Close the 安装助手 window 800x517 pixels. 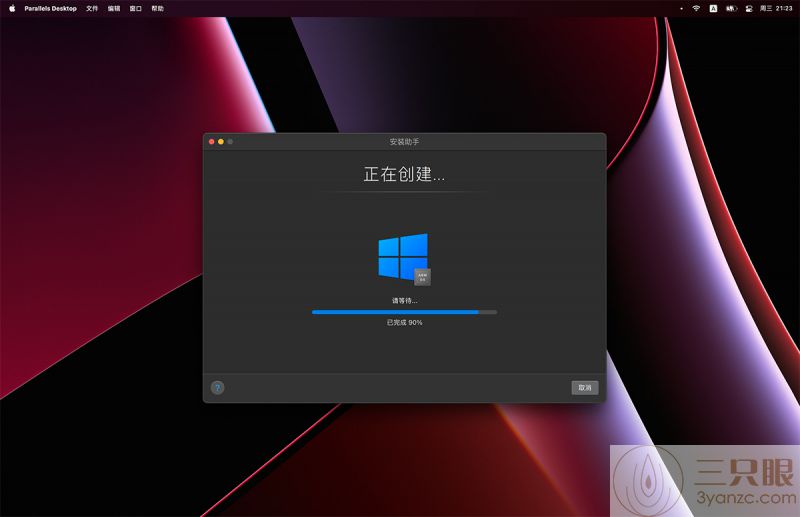pos(212,141)
